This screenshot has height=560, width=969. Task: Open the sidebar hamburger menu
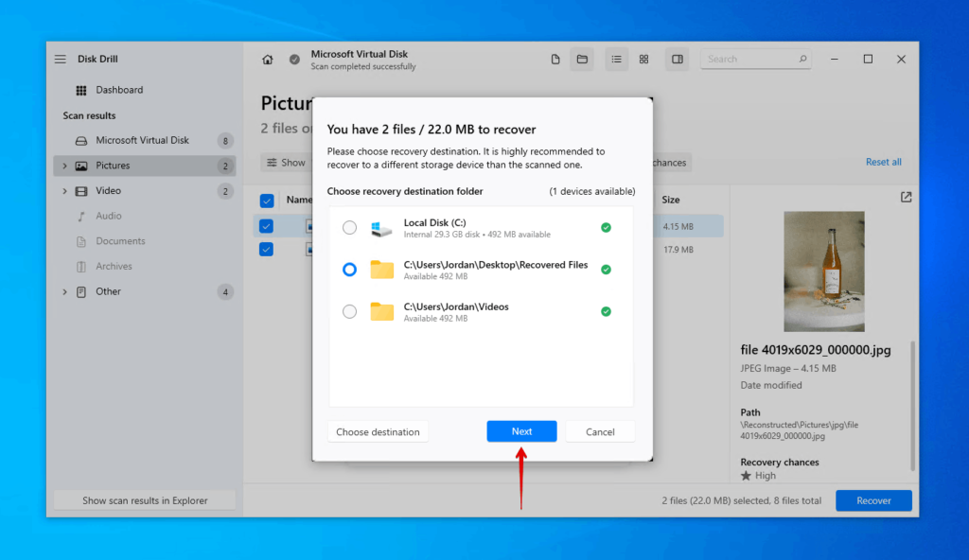[60, 59]
